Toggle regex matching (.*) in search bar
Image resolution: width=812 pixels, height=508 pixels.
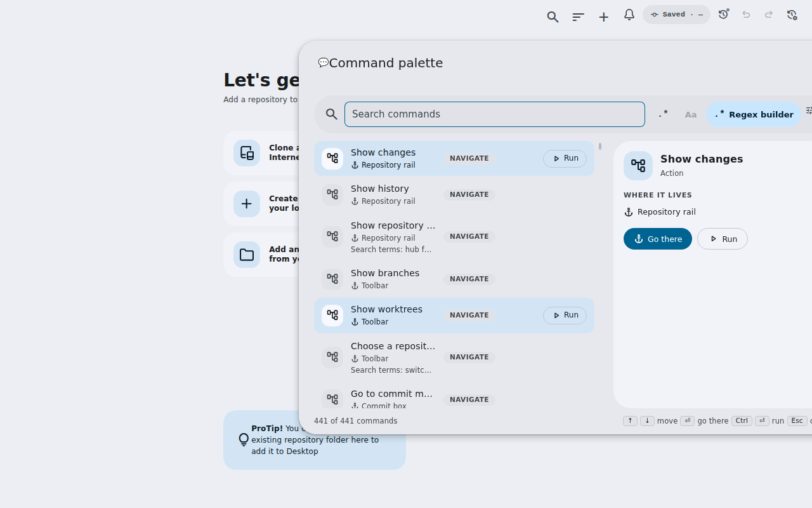click(x=663, y=114)
